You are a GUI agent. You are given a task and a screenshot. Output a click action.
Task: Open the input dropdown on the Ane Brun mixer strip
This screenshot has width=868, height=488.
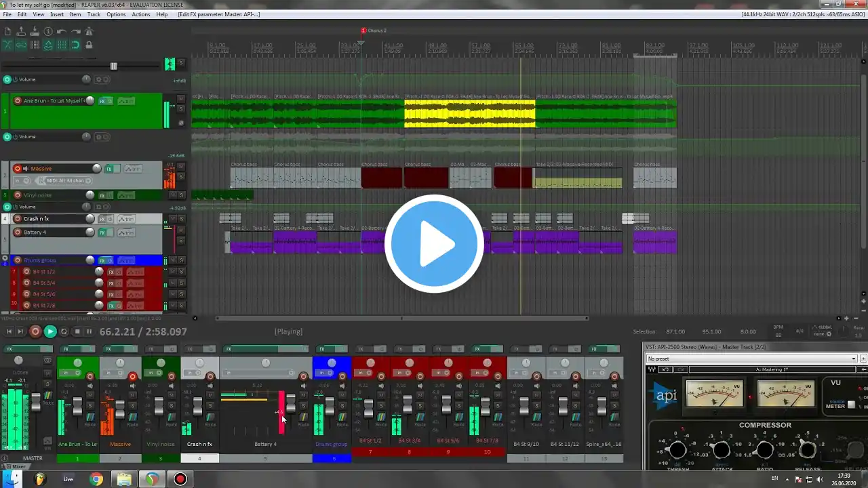click(x=71, y=374)
